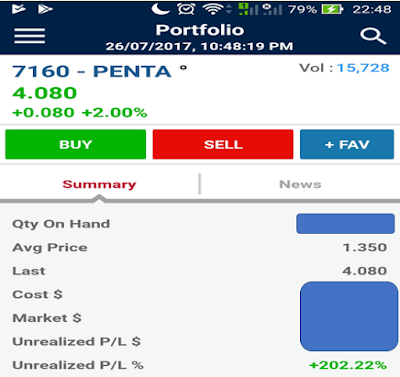
Task: Tap the +202.22% unrealized P/L value
Action: 348,365
